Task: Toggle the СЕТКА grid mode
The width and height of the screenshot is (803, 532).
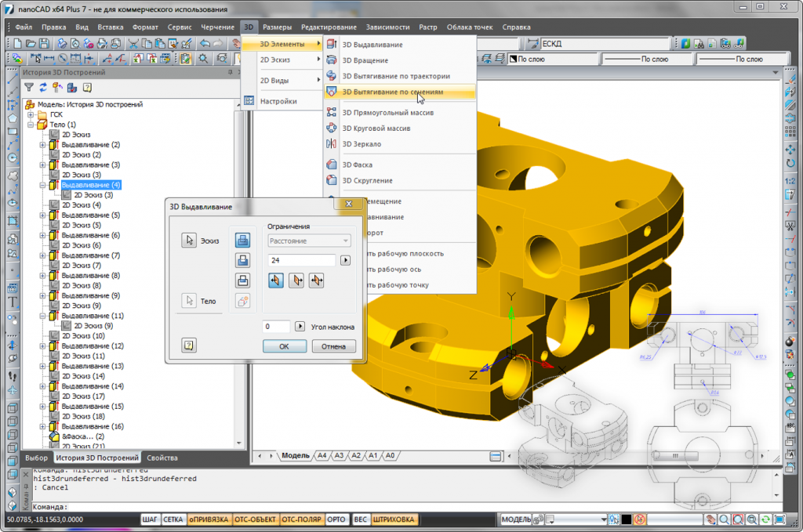Action: tap(173, 519)
